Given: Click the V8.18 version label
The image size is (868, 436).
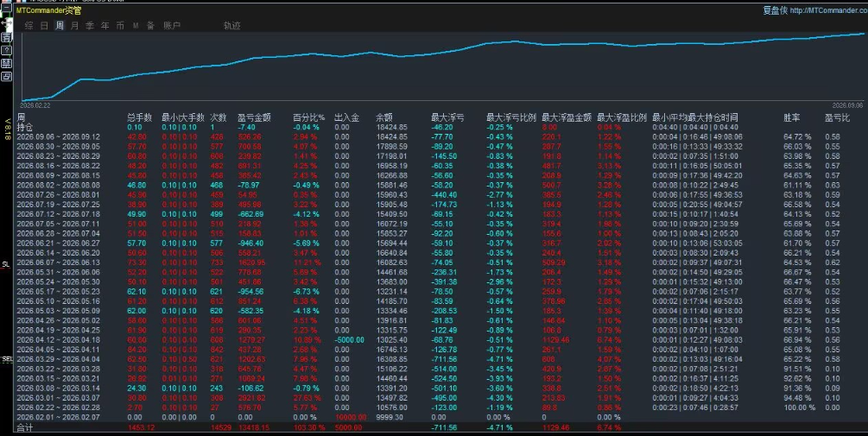Looking at the screenshot, I should tap(8, 129).
